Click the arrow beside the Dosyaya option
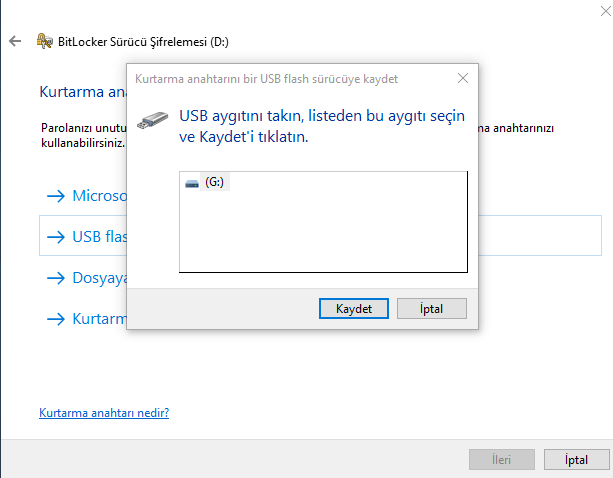Image resolution: width=613 pixels, height=478 pixels. (x=54, y=278)
